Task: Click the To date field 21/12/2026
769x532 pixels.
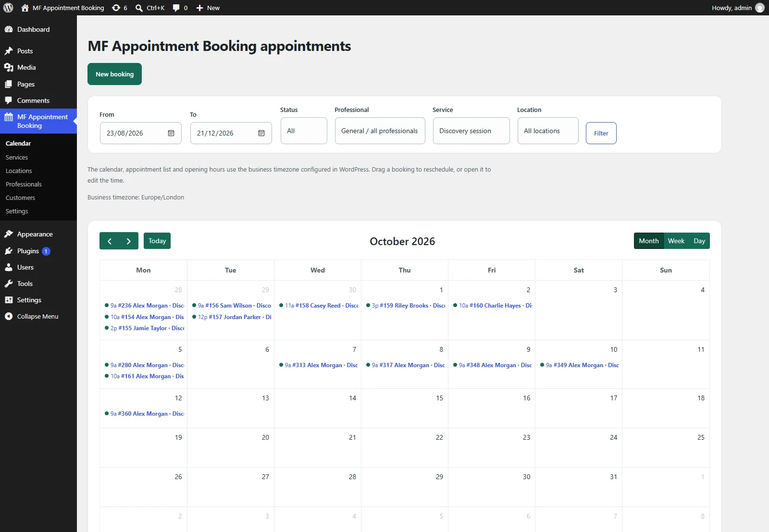Action: pyautogui.click(x=231, y=133)
